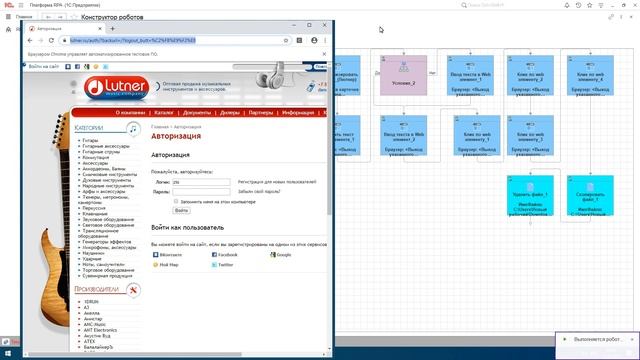
Task: Click the Windows Start button
Action: [8, 353]
